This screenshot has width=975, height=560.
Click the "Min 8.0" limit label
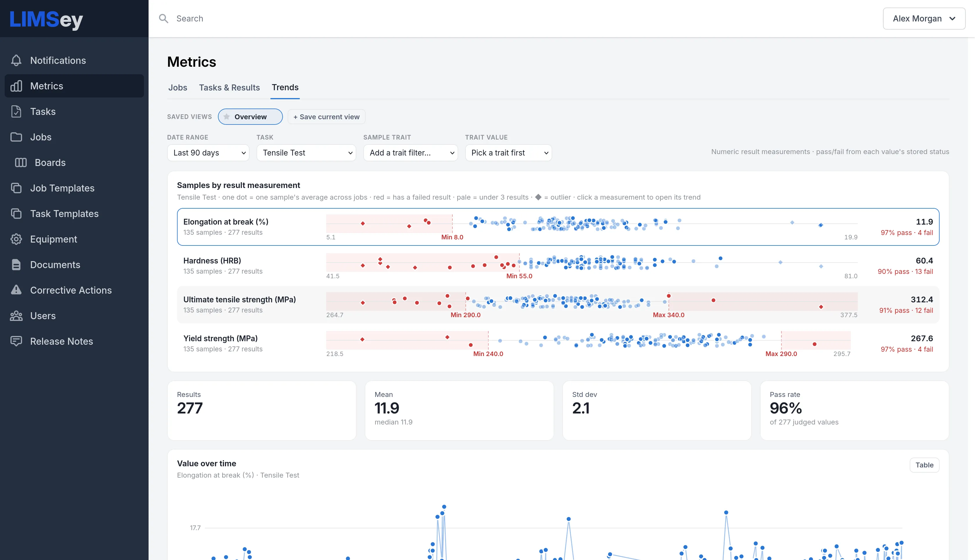(x=452, y=237)
